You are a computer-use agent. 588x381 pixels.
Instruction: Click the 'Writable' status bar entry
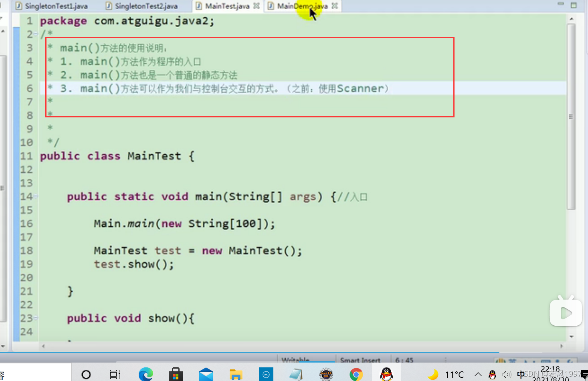[x=295, y=360]
